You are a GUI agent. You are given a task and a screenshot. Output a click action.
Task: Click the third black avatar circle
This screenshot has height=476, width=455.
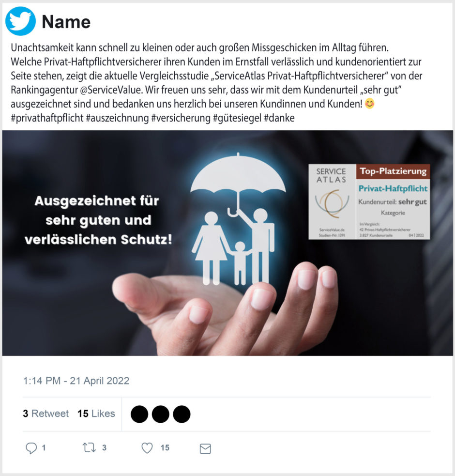[182, 414]
